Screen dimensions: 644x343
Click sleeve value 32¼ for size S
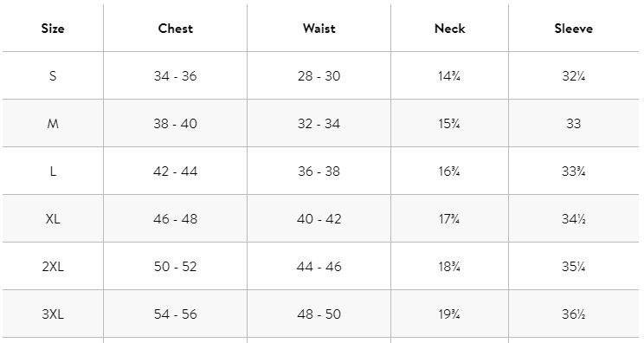[574, 76]
